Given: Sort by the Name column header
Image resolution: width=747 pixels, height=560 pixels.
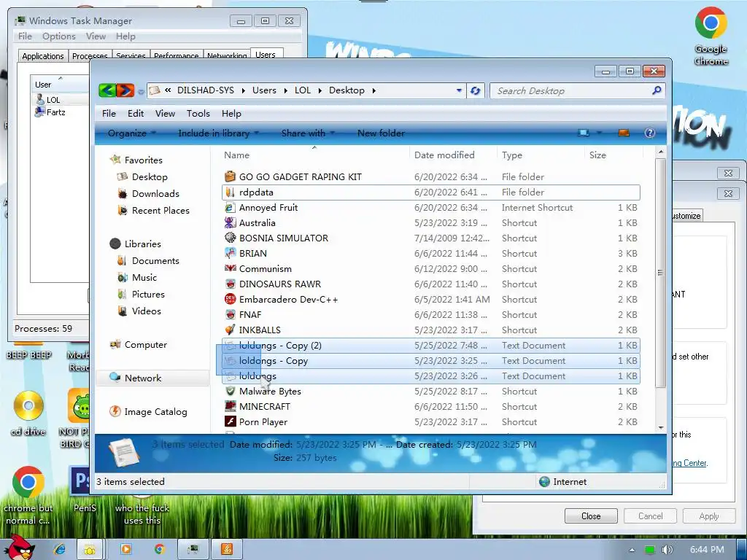Looking at the screenshot, I should [x=314, y=155].
